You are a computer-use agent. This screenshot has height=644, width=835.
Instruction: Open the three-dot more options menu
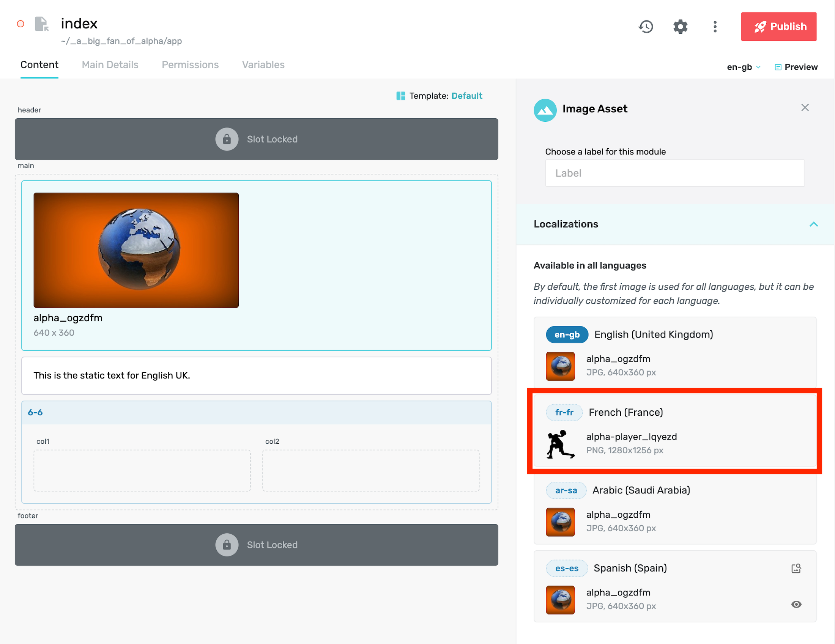click(715, 26)
